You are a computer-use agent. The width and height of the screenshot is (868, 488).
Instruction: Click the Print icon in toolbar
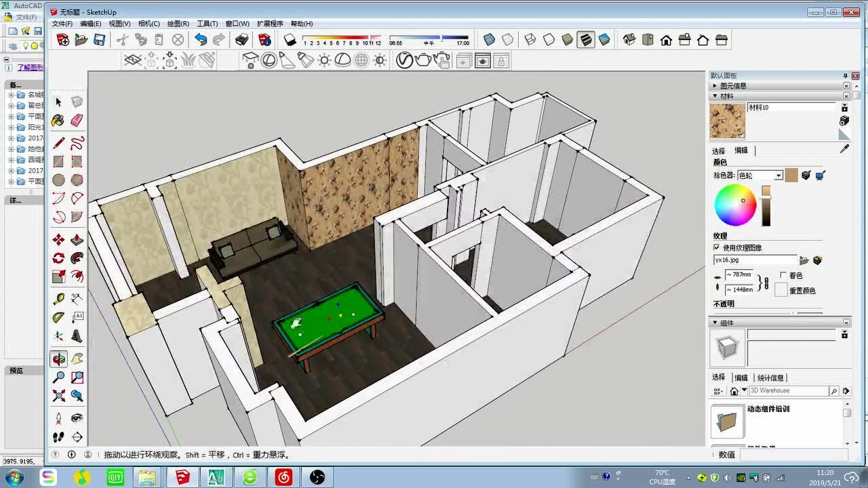tap(242, 40)
